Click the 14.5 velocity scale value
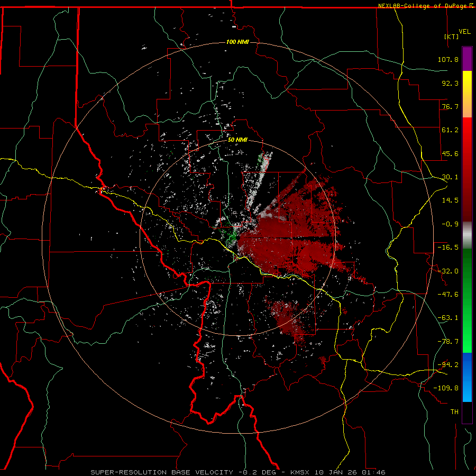 click(x=450, y=200)
